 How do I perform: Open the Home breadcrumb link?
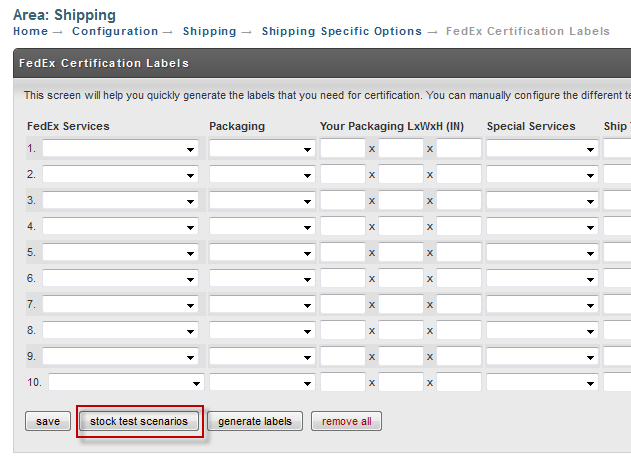tap(30, 31)
